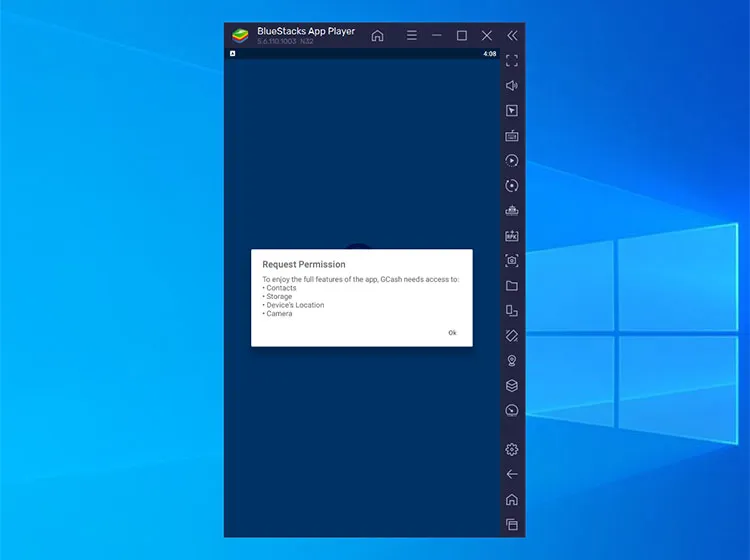Click BlueStacks App Player title text
The width and height of the screenshot is (750, 560).
[x=306, y=31]
